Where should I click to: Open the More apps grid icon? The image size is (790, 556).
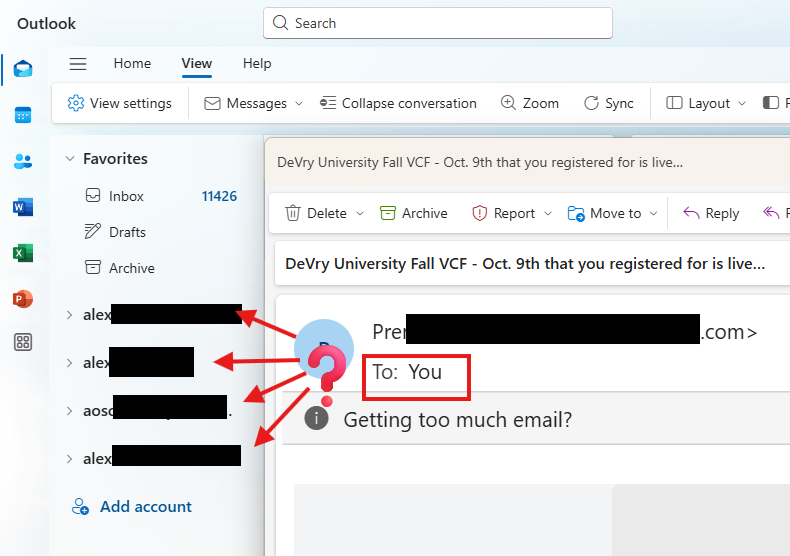(23, 342)
